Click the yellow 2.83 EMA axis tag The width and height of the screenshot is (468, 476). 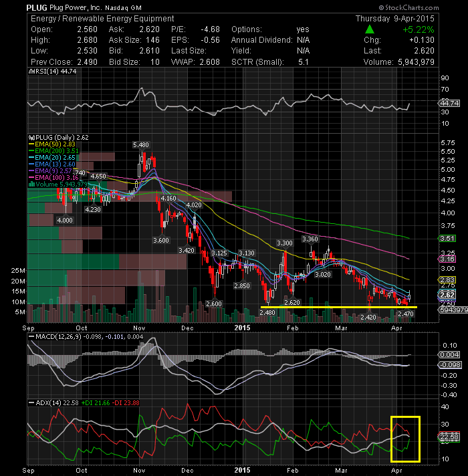(447, 280)
